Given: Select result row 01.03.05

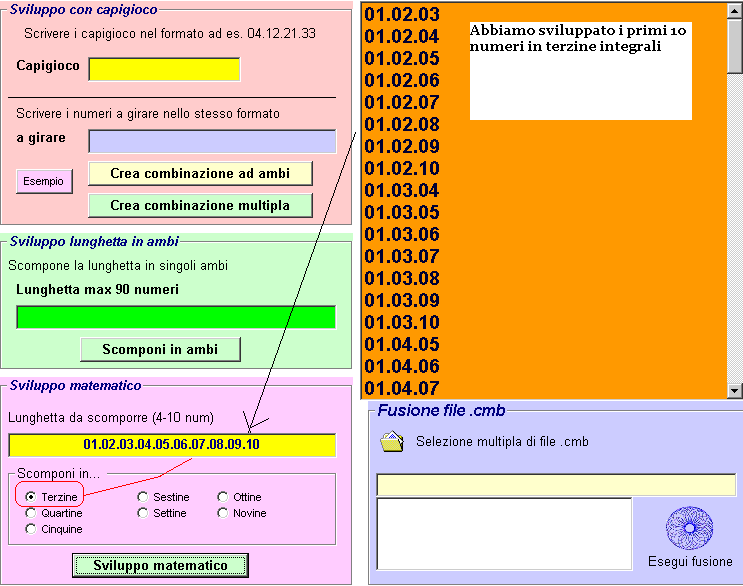Looking at the screenshot, I should click(402, 213).
